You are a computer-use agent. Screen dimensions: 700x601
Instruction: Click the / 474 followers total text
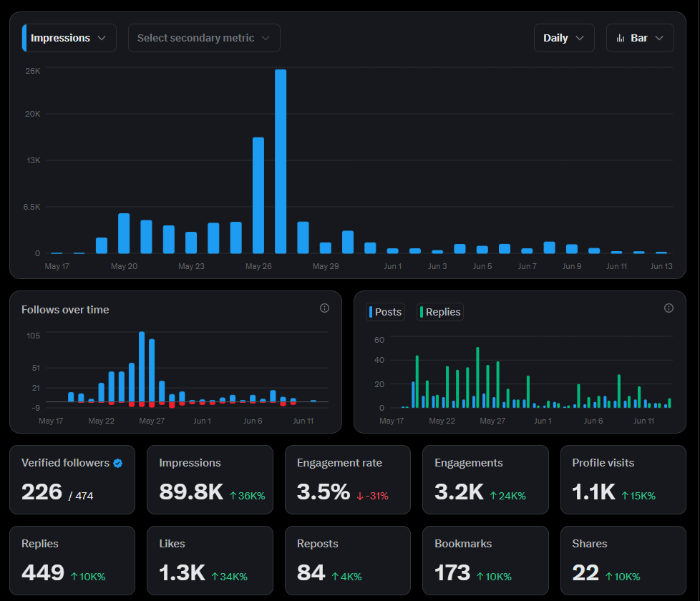[x=81, y=496]
